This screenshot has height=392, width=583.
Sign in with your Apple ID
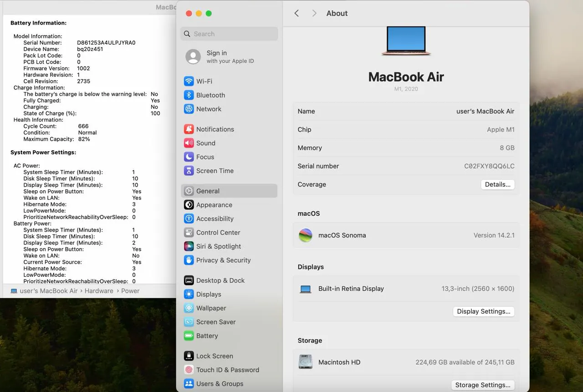[x=230, y=57]
